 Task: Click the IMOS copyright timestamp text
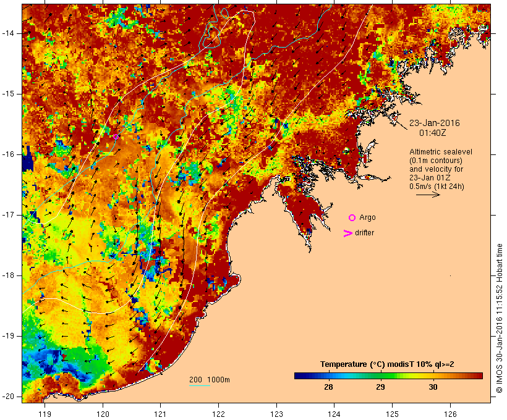click(x=500, y=318)
